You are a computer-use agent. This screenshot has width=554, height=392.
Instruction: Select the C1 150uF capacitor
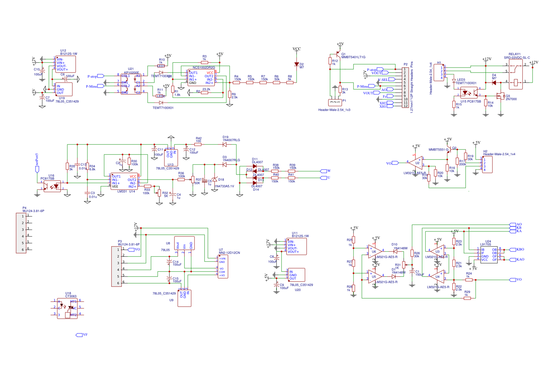coord(412,272)
